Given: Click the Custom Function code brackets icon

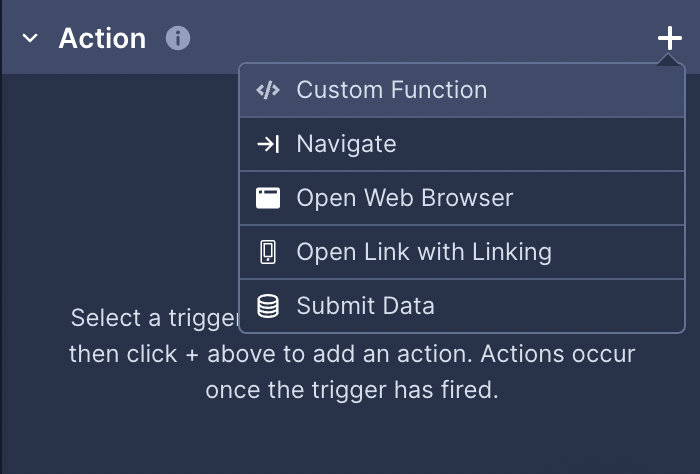Looking at the screenshot, I should pyautogui.click(x=268, y=90).
